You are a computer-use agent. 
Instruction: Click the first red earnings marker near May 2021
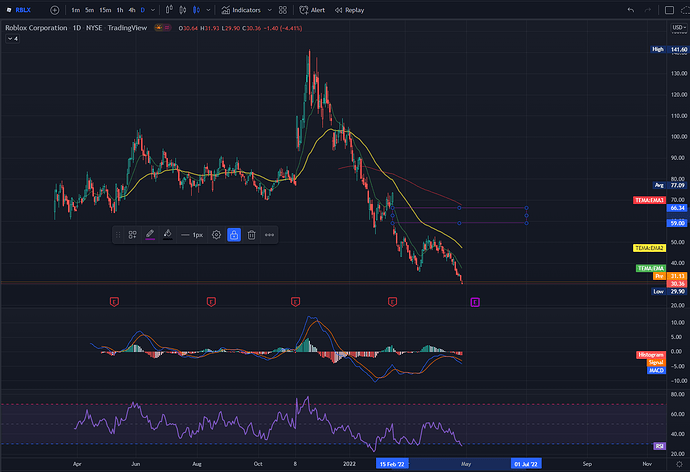pyautogui.click(x=114, y=302)
